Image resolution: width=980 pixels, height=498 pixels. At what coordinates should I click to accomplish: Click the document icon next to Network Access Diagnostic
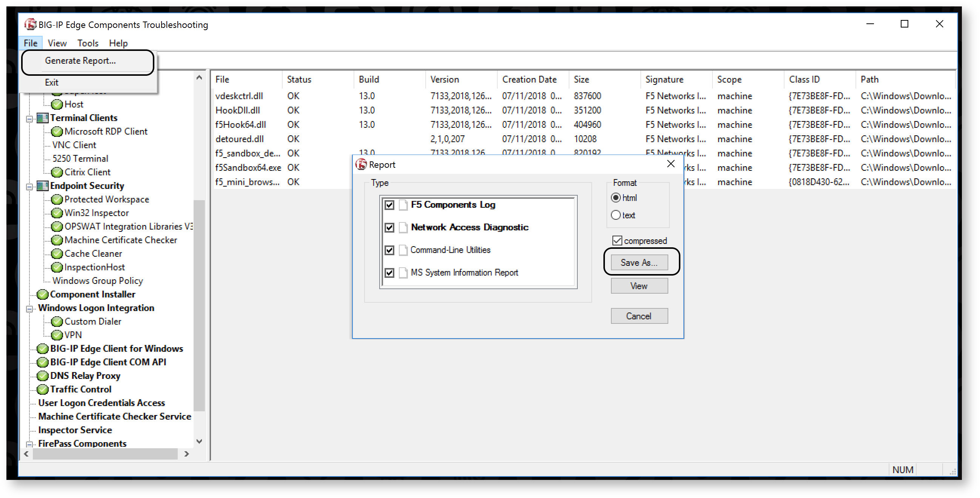(403, 227)
